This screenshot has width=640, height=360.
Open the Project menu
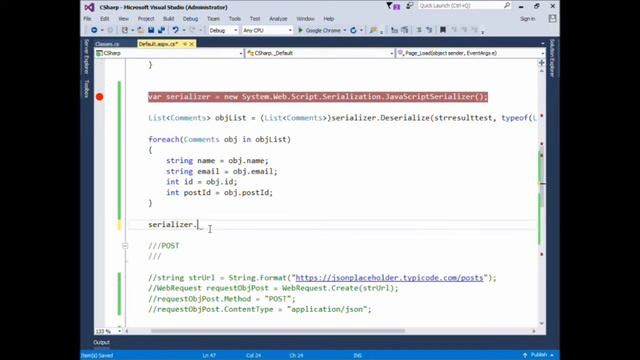click(x=146, y=19)
